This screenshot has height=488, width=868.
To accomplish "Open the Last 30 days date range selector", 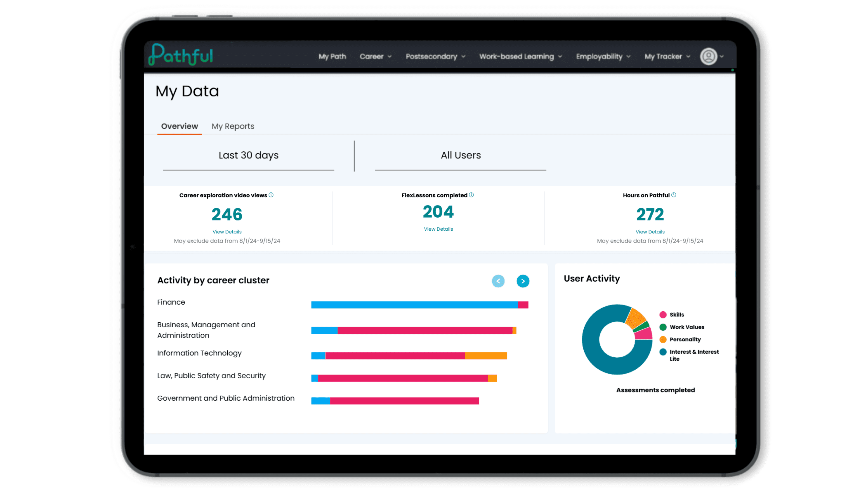I will (248, 156).
